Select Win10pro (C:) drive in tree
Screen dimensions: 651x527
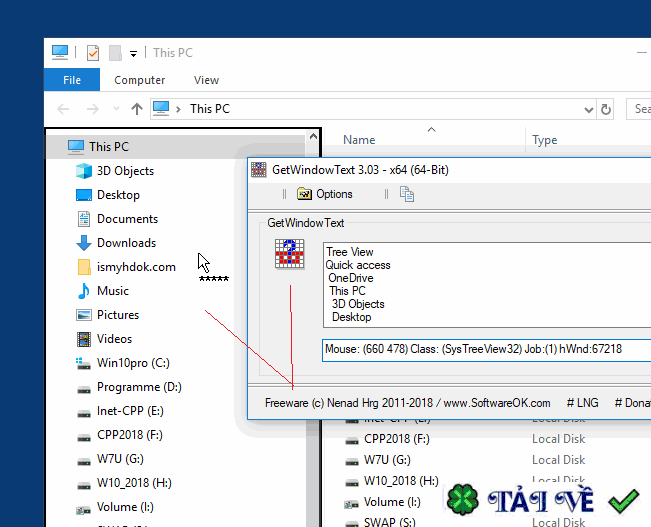(133, 363)
